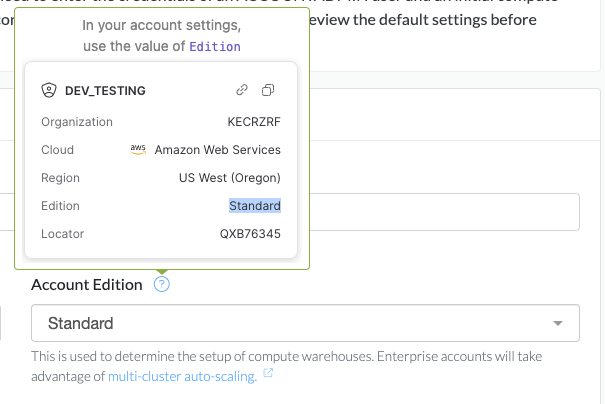
Task: Click the US West (Oregon) region value
Action: [229, 178]
